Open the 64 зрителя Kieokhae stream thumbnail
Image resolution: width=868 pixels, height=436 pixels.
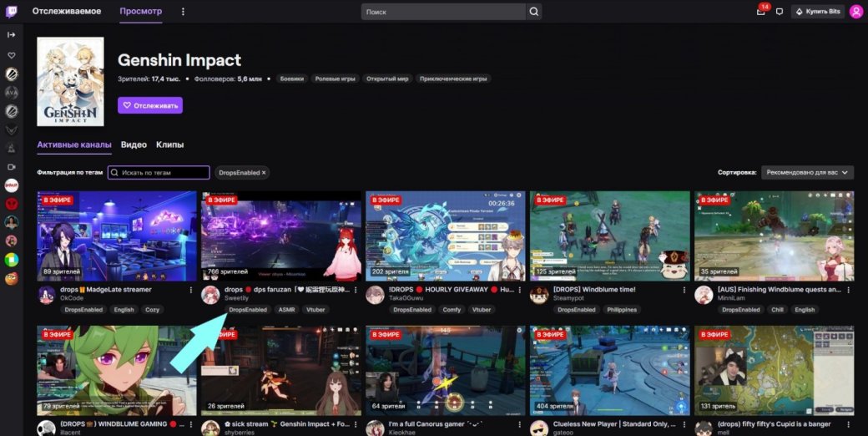click(x=445, y=371)
